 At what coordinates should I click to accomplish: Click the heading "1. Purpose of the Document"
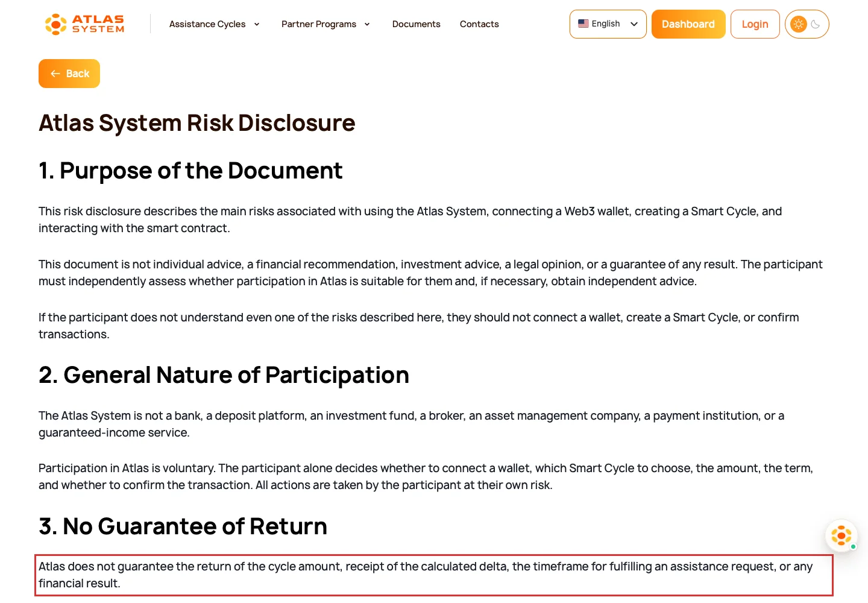[190, 171]
